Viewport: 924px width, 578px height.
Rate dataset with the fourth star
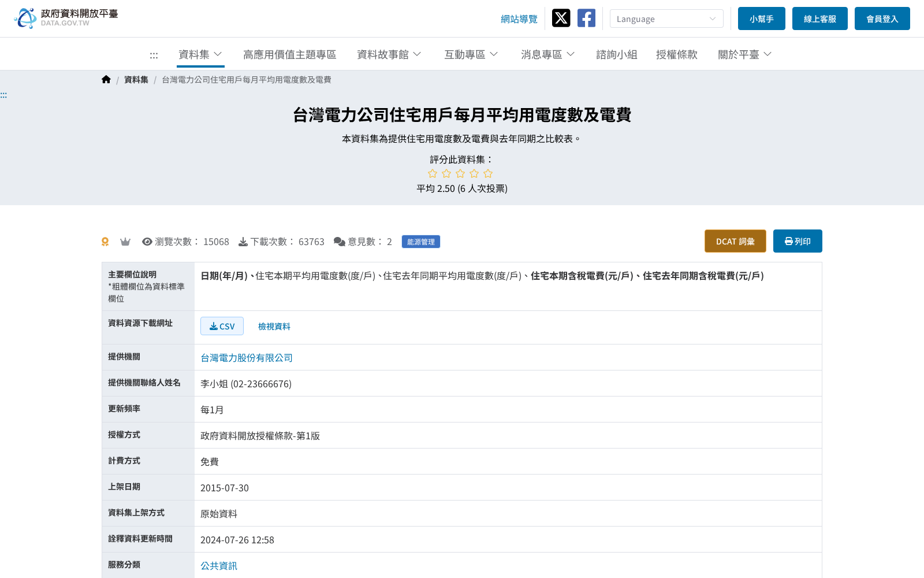pyautogui.click(x=474, y=173)
